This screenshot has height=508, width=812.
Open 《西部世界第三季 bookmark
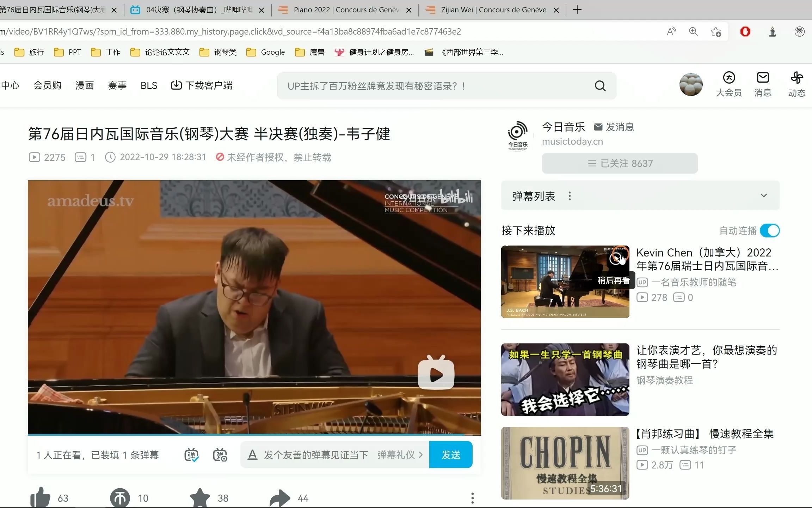coord(464,52)
